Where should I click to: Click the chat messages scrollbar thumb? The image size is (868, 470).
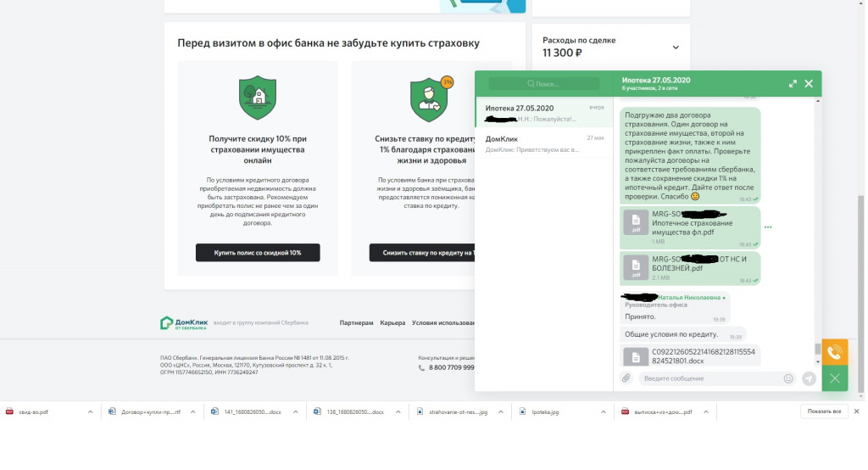pos(818,349)
